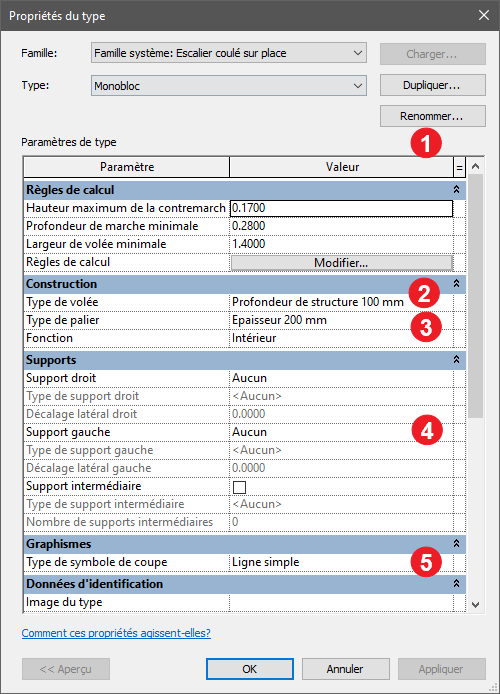Open the Type dropdown showing Monobloc
Screen dimensions: 500x694
229,85
